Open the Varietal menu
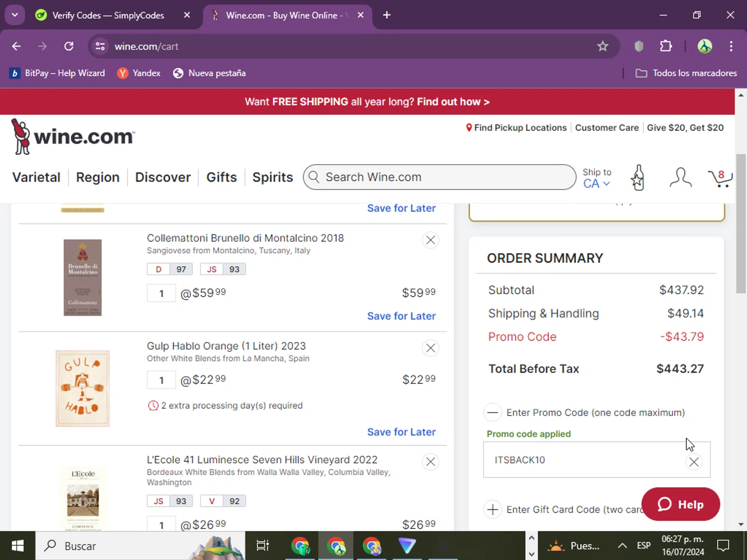The height and width of the screenshot is (560, 747). coord(36,177)
